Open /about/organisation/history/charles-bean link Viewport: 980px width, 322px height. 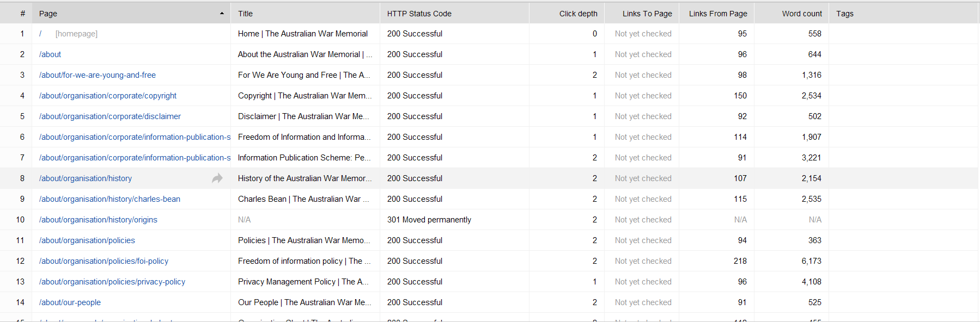109,199
